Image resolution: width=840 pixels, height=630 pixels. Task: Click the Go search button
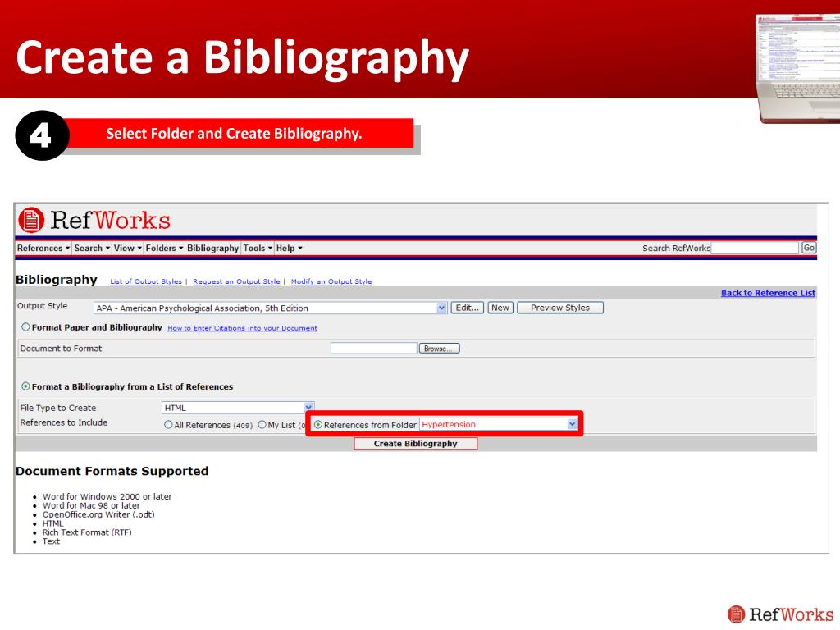point(808,248)
